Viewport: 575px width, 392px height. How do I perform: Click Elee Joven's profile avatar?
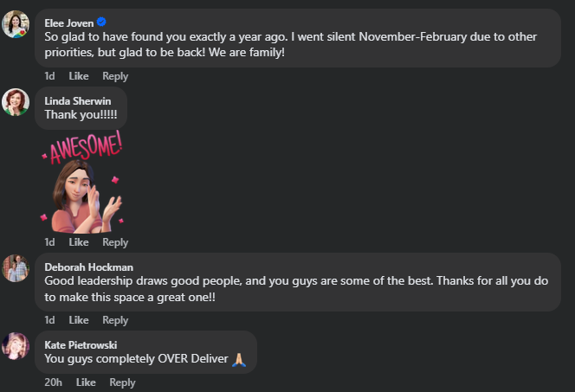click(16, 24)
